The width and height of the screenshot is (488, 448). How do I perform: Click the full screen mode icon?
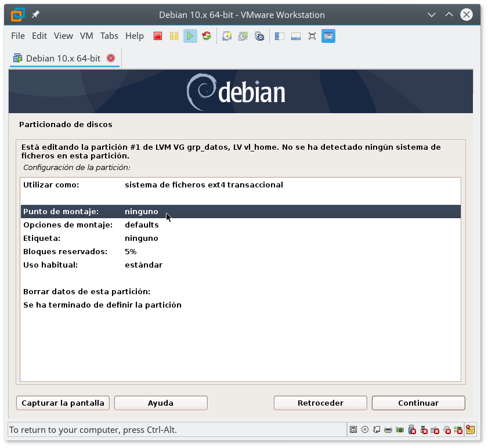click(x=312, y=36)
